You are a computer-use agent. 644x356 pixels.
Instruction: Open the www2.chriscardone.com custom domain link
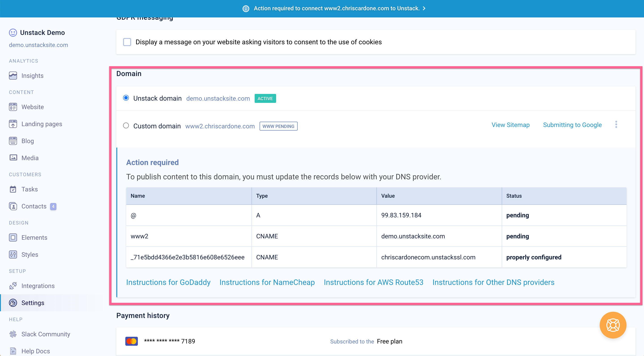(220, 126)
